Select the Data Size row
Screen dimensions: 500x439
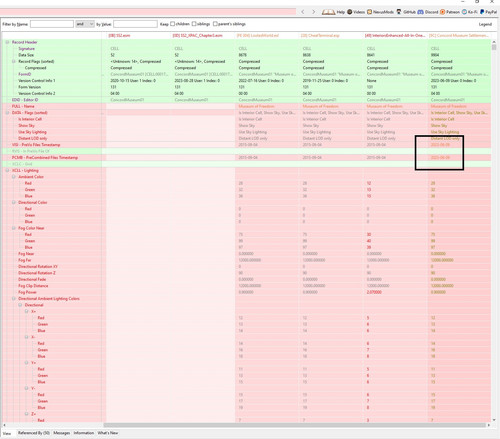click(246, 55)
